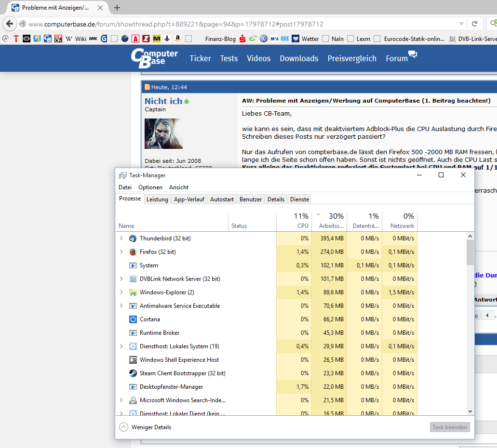Open the Optionen menu in Task-Manager
This screenshot has height=448, width=497.
coord(150,187)
